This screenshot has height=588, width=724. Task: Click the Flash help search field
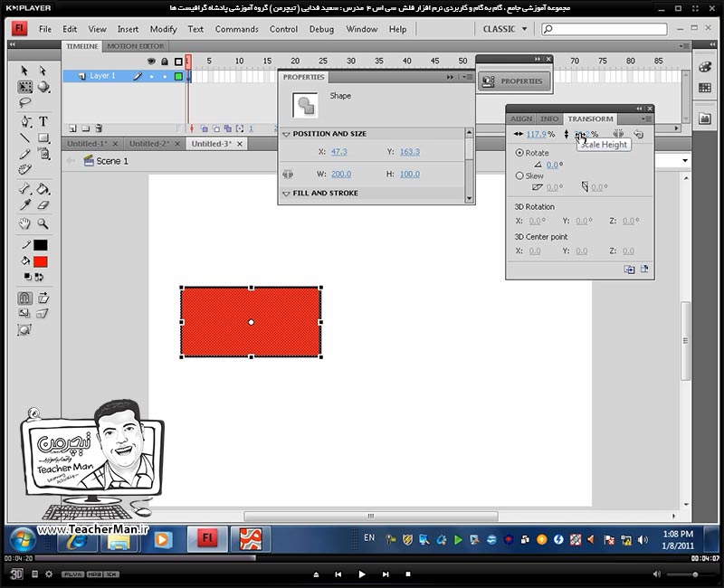tap(605, 29)
